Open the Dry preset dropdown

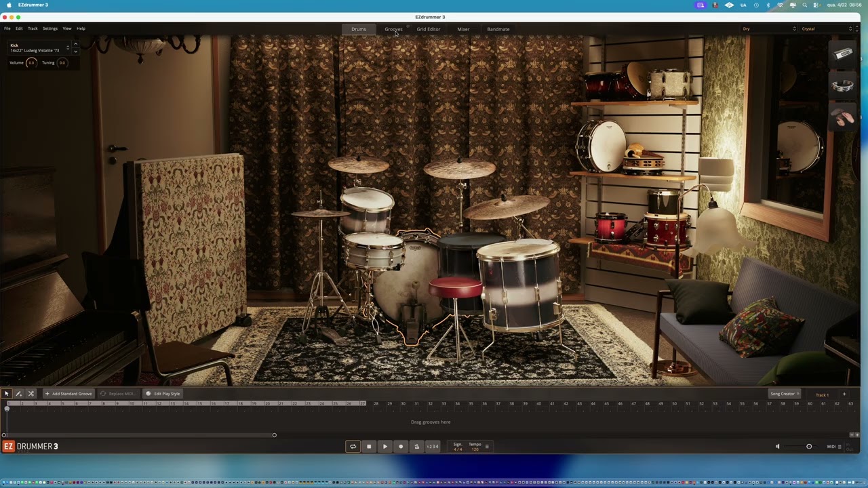769,29
